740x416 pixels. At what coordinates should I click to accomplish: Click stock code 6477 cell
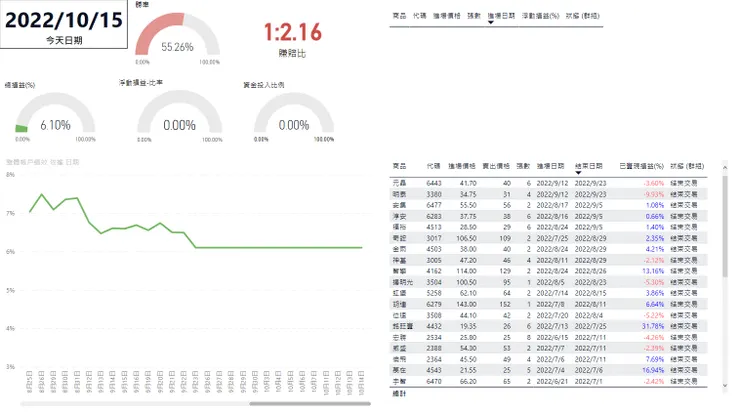click(434, 205)
